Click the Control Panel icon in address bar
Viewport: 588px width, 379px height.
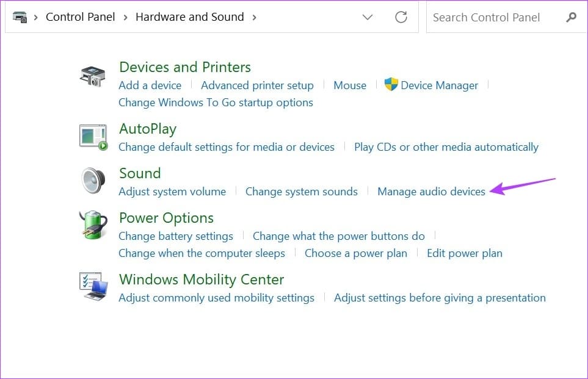20,17
